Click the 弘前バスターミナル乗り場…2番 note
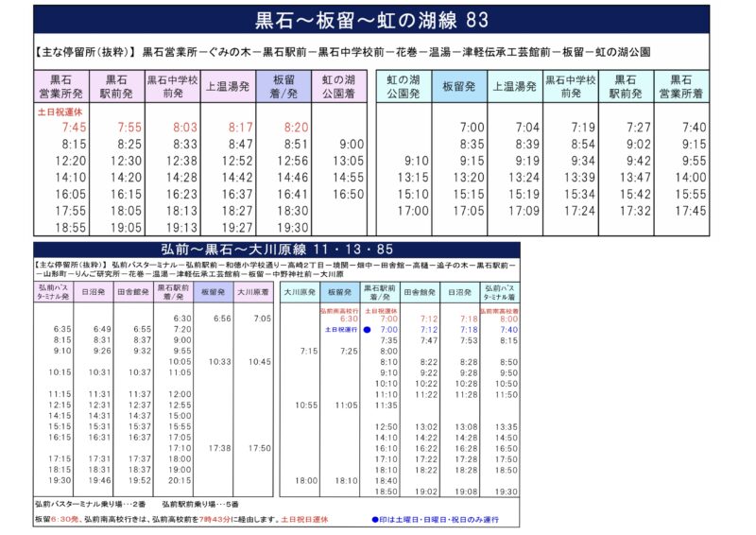Screen dimensions: 756x535 tap(90, 504)
